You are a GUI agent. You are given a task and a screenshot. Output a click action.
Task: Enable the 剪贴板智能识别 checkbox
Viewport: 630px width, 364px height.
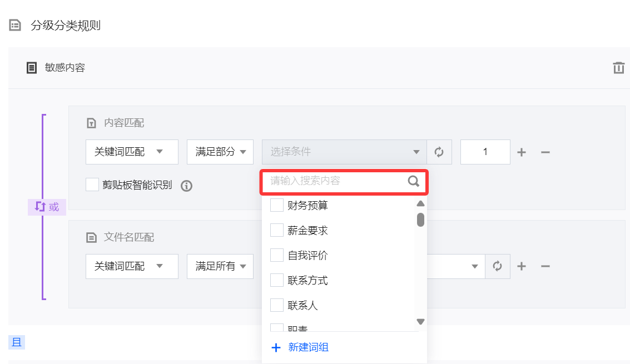[x=92, y=185]
